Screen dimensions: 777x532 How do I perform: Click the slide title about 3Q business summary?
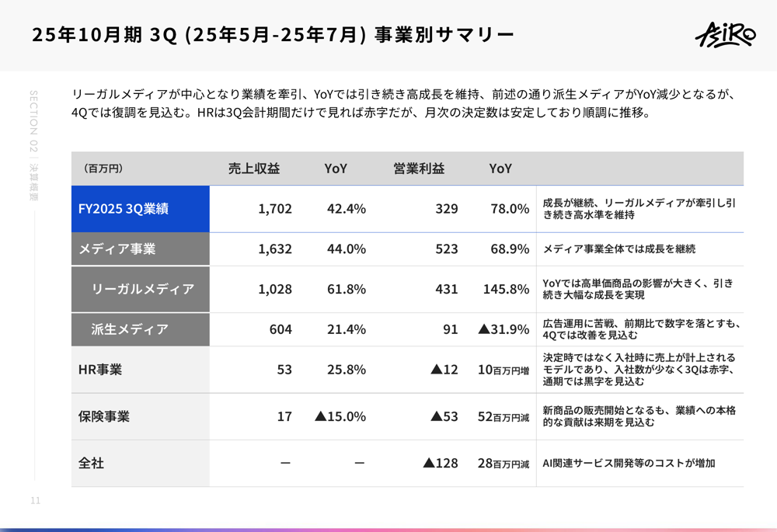coord(273,35)
